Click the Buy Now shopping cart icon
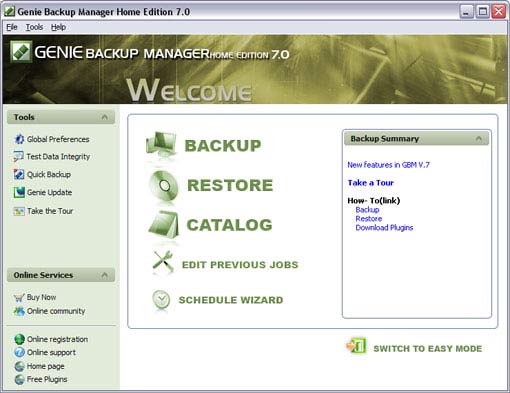510x393 pixels. click(19, 297)
